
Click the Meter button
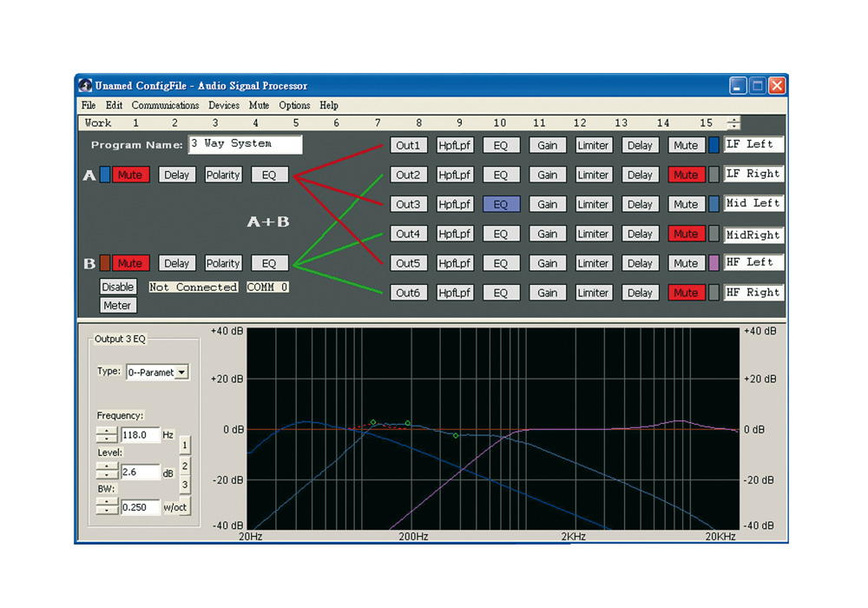117,305
